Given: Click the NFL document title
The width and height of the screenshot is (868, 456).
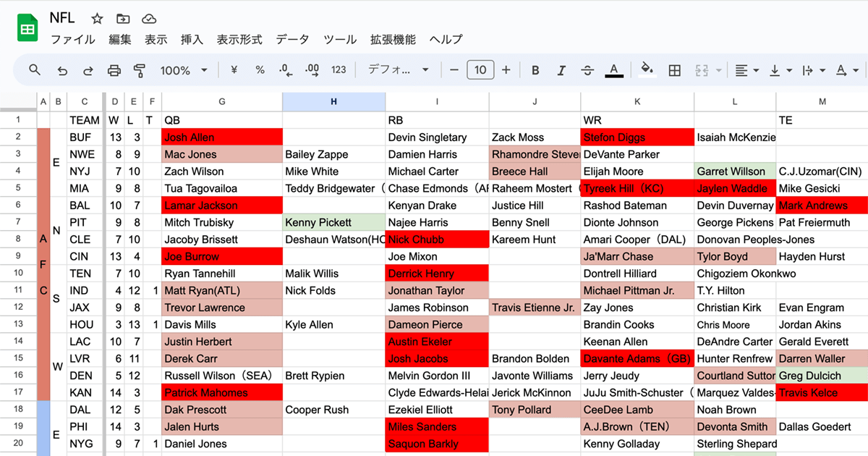Looking at the screenshot, I should pos(62,19).
